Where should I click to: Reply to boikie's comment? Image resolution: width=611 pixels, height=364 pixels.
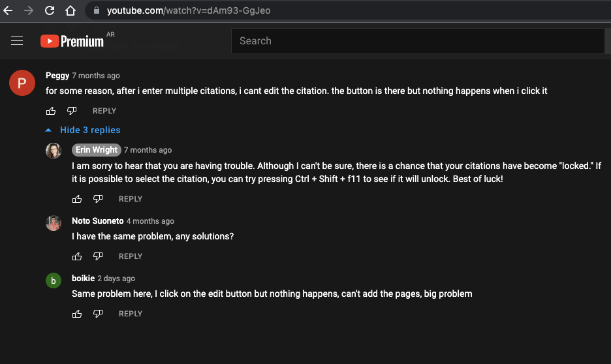(x=131, y=314)
